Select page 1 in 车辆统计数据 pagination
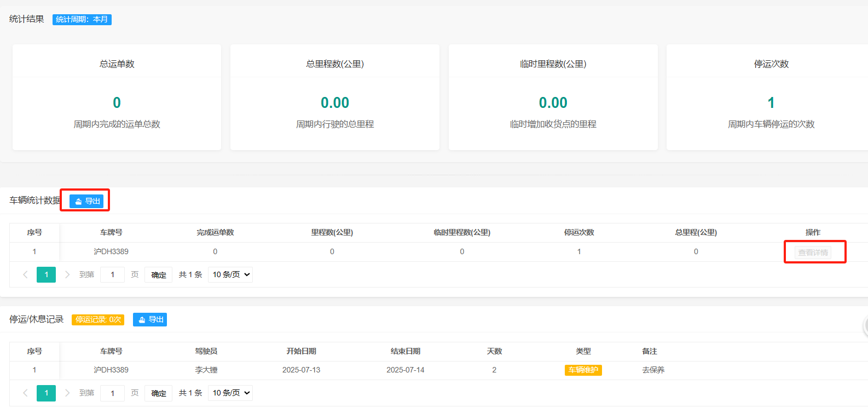868x413 pixels. pyautogui.click(x=46, y=274)
